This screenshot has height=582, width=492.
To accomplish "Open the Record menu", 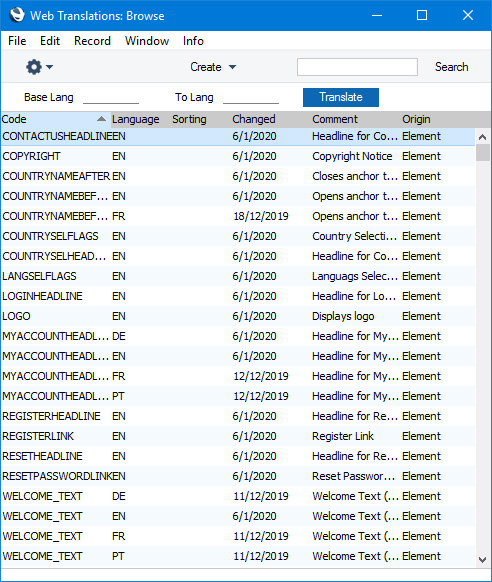I will tap(92, 41).
